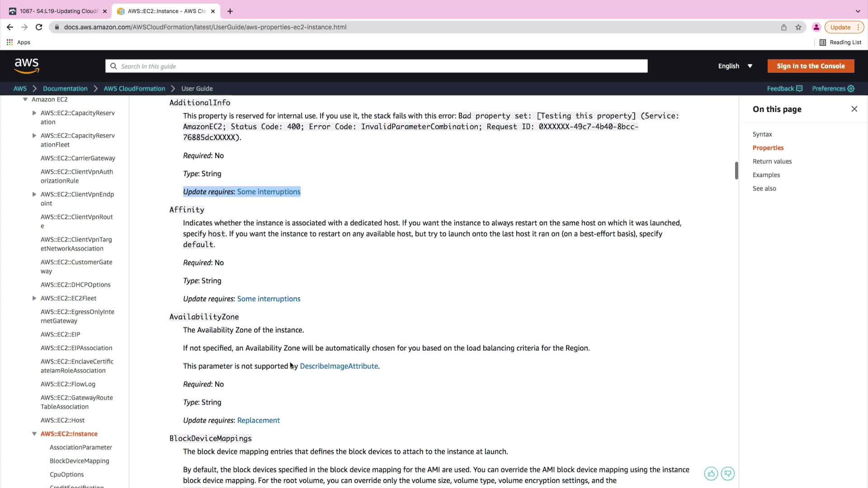Click the page vertical scrollbar thumb
Image resolution: width=868 pixels, height=488 pixels.
click(736, 170)
